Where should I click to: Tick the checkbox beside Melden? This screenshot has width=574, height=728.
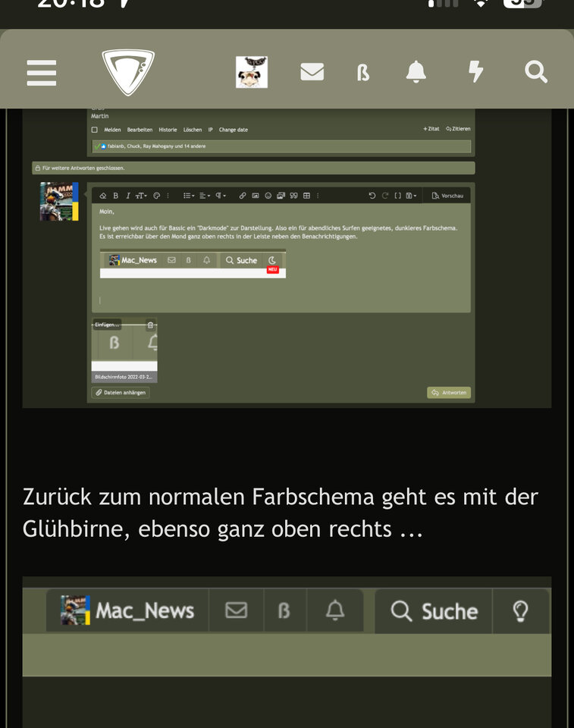point(95,130)
